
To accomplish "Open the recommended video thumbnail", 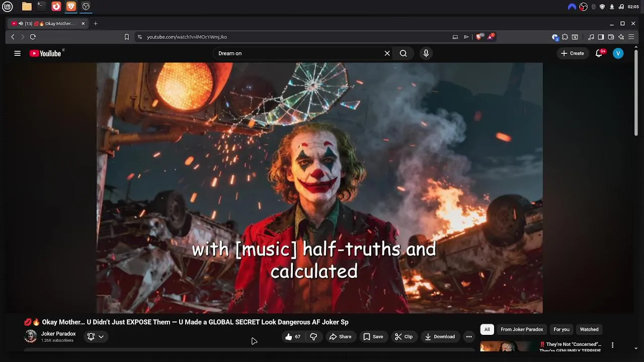I will tap(508, 346).
